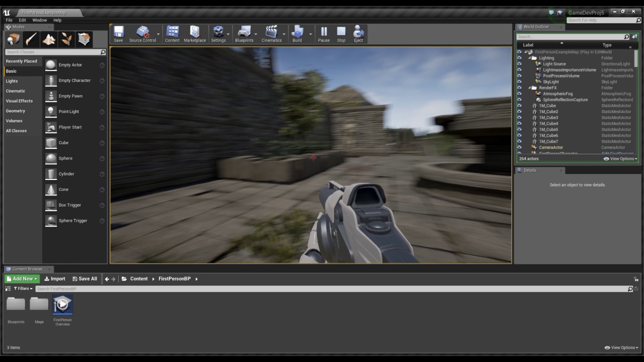Image resolution: width=644 pixels, height=362 pixels.
Task: Select the Lights category tab
Action: pos(12,81)
